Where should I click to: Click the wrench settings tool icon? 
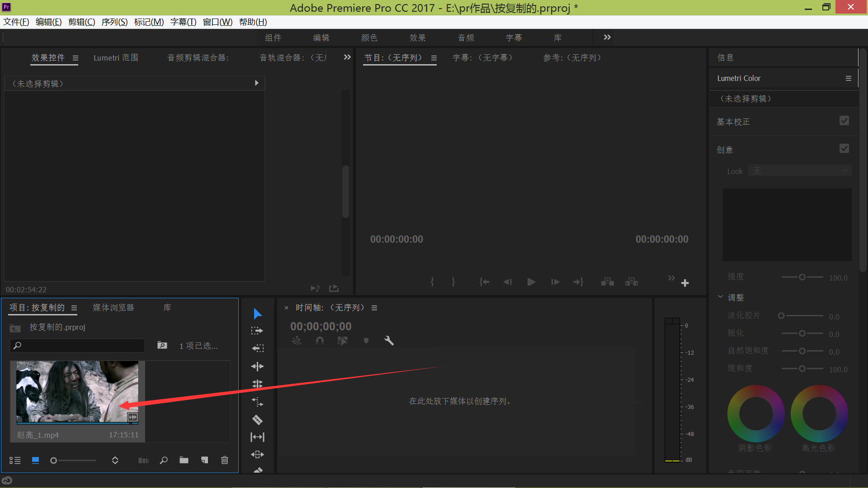click(x=389, y=340)
